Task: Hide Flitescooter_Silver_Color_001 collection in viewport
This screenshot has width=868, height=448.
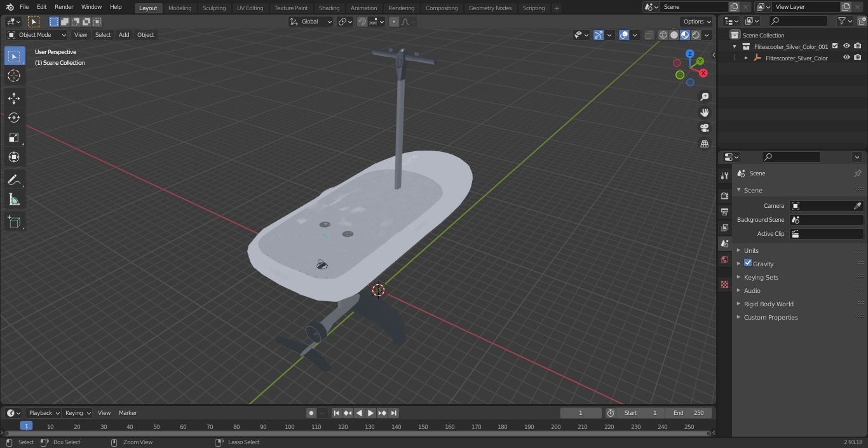Action: click(x=846, y=46)
